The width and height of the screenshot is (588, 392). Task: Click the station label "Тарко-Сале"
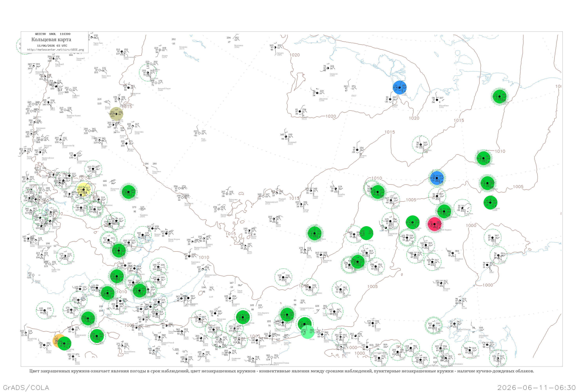98,43
